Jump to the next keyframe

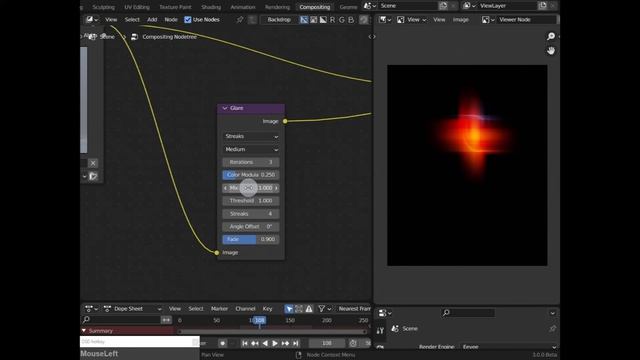point(285,343)
